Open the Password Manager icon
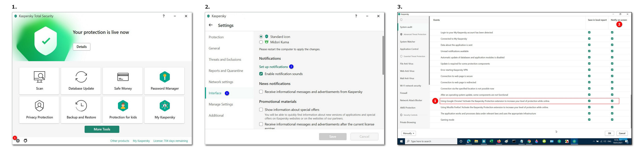Image resolution: width=644 pixels, height=157 pixels. point(165,77)
